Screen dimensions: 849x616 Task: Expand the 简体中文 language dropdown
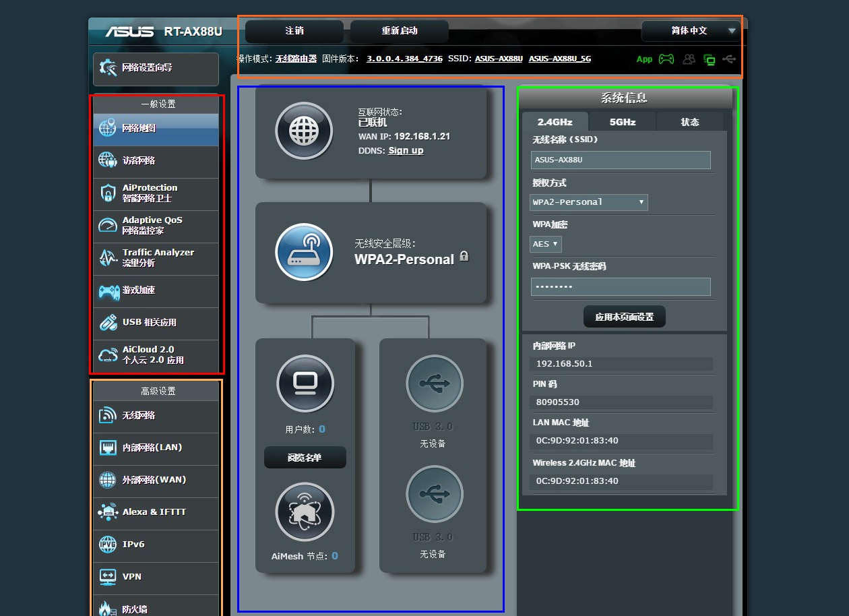click(690, 31)
